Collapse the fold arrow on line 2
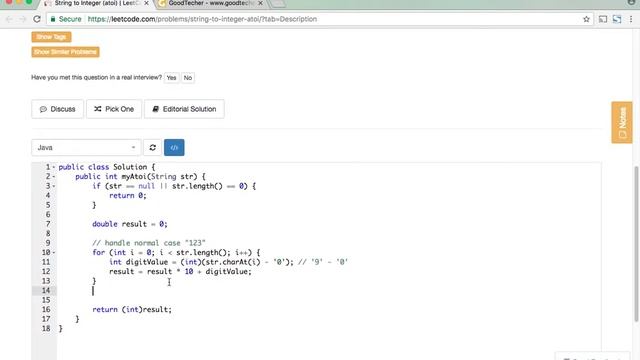 (x=53, y=177)
